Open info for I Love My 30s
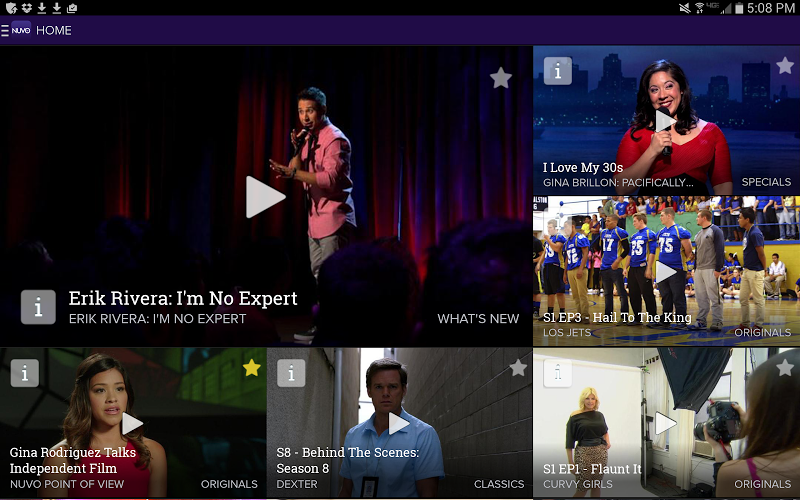Image resolution: width=800 pixels, height=500 pixels. pos(557,71)
